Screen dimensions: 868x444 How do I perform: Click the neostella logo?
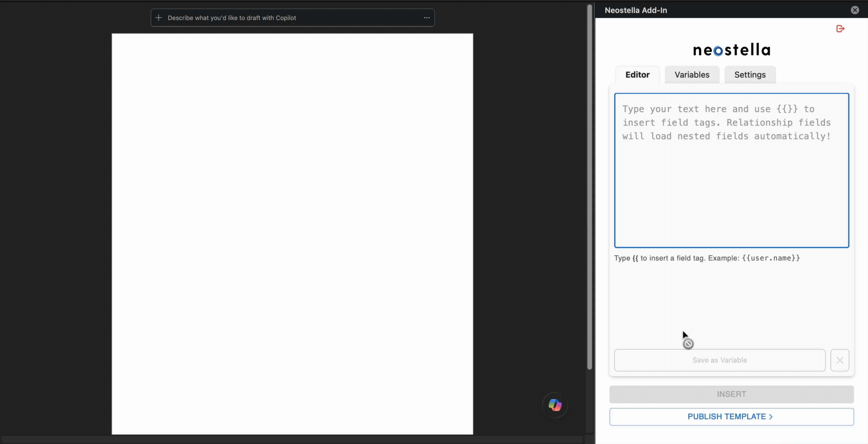tap(732, 50)
